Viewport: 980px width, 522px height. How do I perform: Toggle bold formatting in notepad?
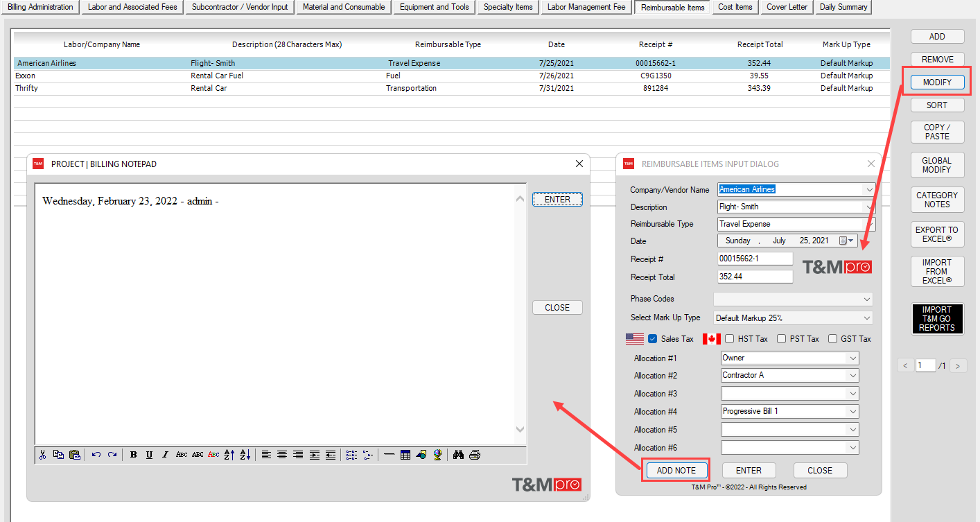pyautogui.click(x=133, y=455)
